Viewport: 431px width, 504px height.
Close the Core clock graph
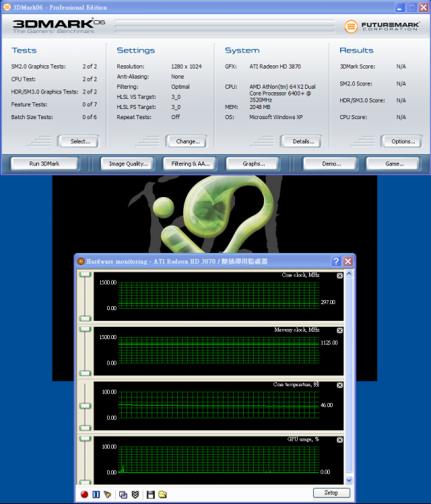coord(339,275)
